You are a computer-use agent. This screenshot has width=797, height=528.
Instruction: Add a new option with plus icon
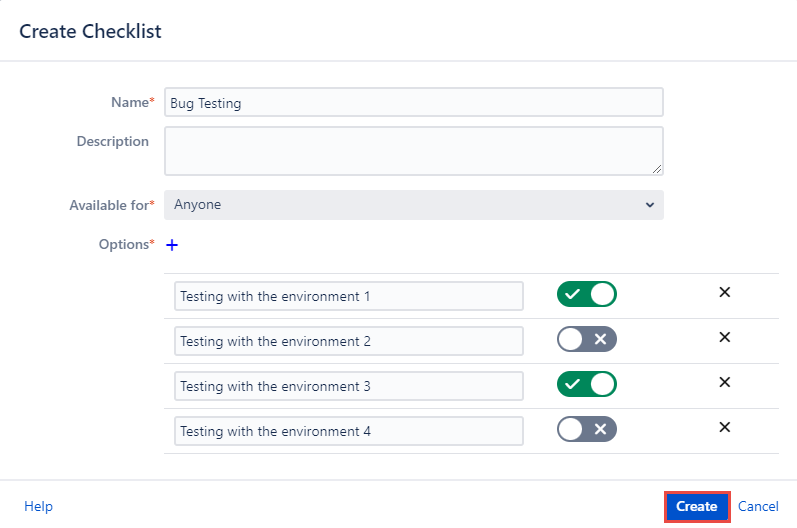coord(171,244)
